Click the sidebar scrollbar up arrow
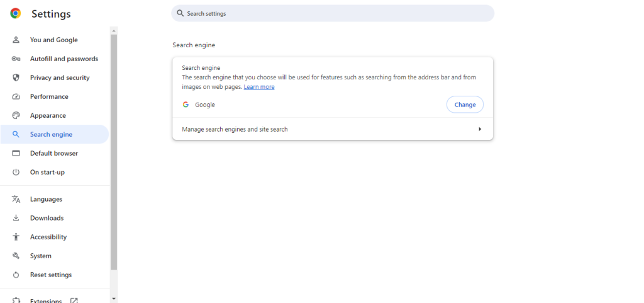Screen dimensions: 644x303 pyautogui.click(x=114, y=30)
